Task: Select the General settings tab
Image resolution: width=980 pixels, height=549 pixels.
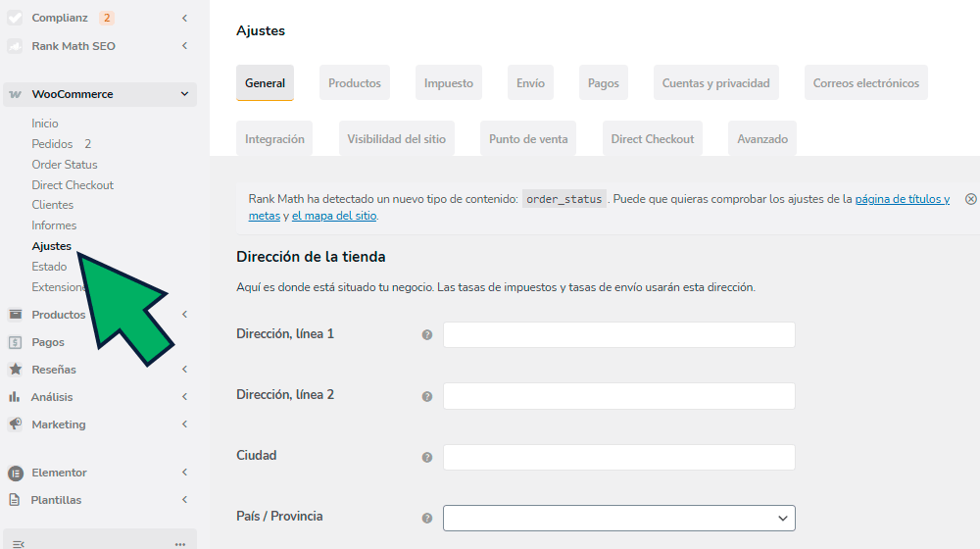Action: coord(265,82)
